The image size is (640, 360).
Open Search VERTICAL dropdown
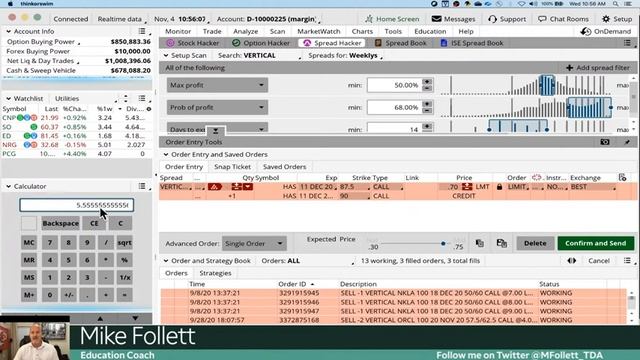(259, 56)
